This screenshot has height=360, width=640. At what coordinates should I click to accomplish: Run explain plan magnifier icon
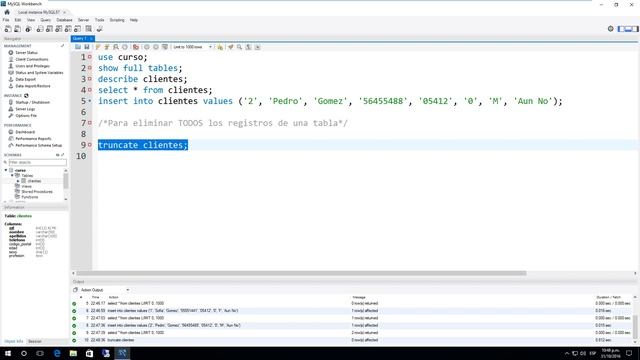click(x=116, y=47)
